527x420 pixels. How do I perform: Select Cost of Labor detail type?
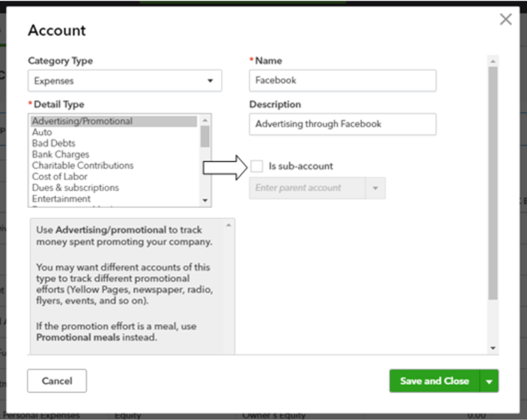point(114,176)
